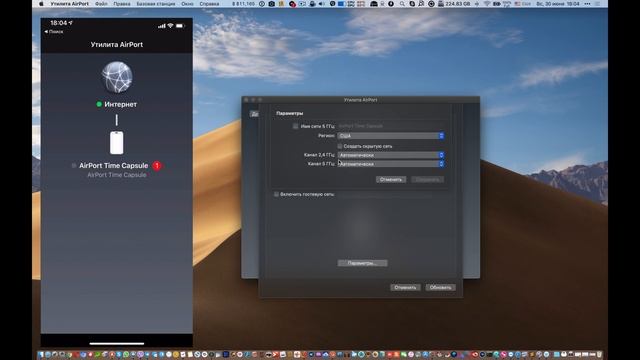This screenshot has height=360, width=640.
Task: Click the 'Сохранить' button in Параметры sheet
Action: click(427, 180)
